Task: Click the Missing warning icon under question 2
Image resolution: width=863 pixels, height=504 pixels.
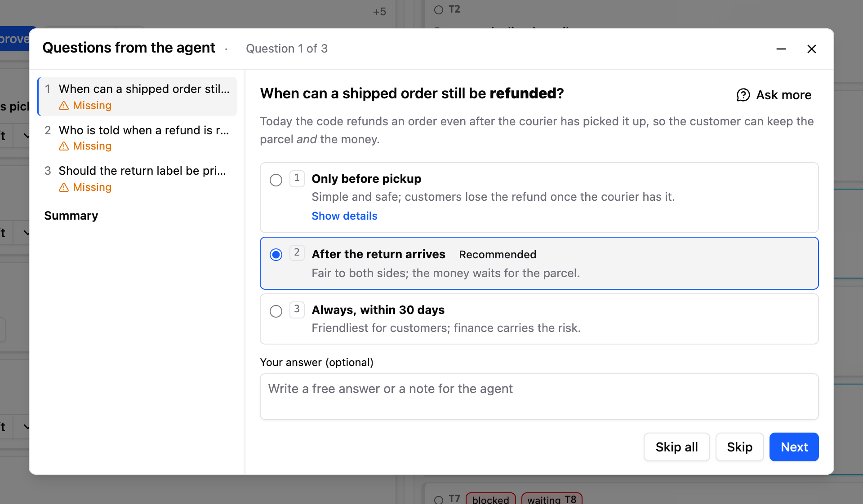Action: tap(64, 146)
